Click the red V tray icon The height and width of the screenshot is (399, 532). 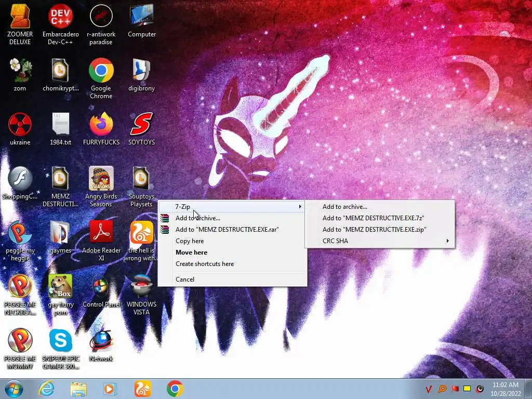[x=429, y=389]
